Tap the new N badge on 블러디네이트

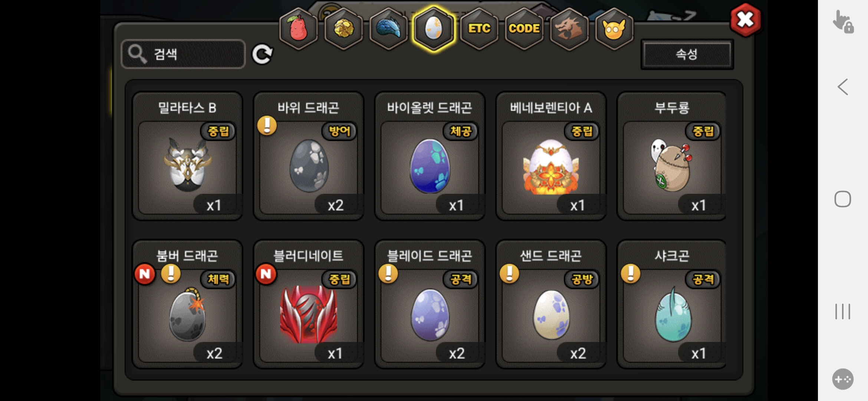tap(266, 274)
